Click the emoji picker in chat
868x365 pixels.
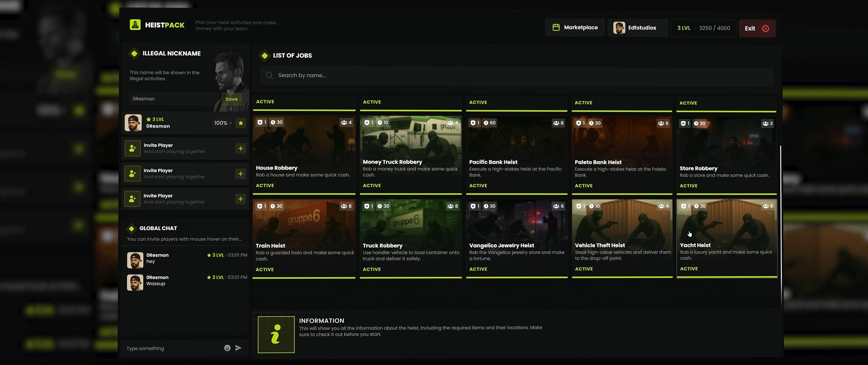(227, 348)
